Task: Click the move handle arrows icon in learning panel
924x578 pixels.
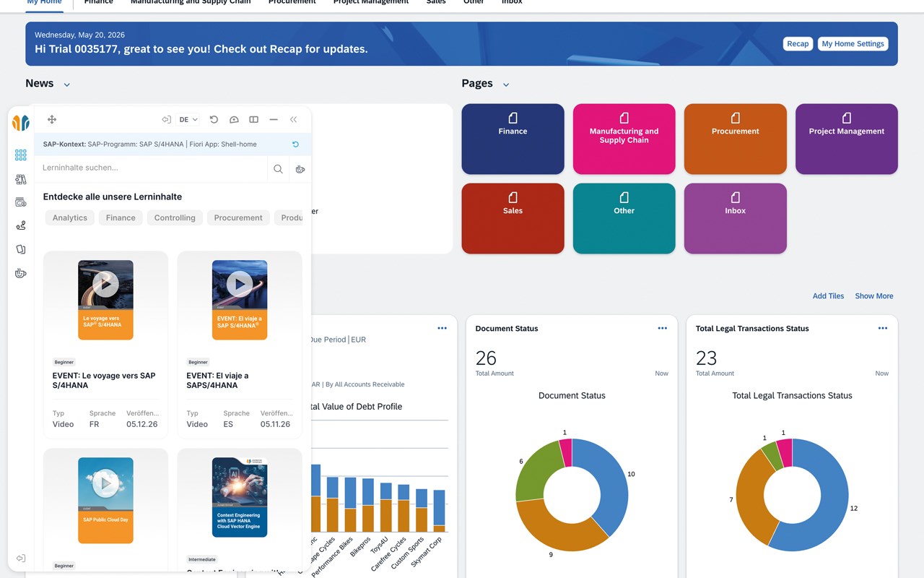Action: [52, 120]
